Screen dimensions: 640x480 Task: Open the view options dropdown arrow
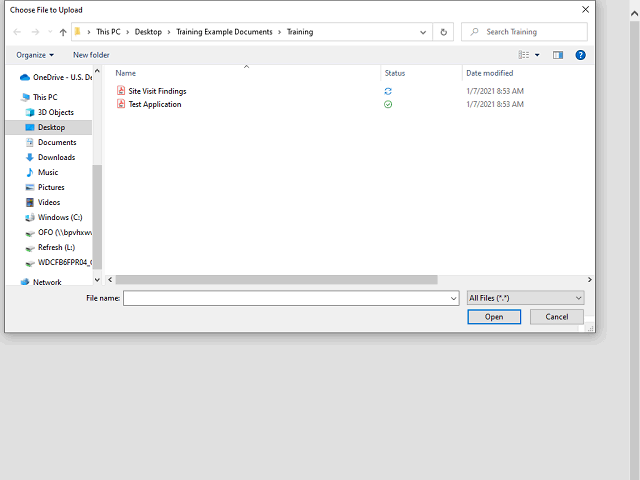point(537,55)
